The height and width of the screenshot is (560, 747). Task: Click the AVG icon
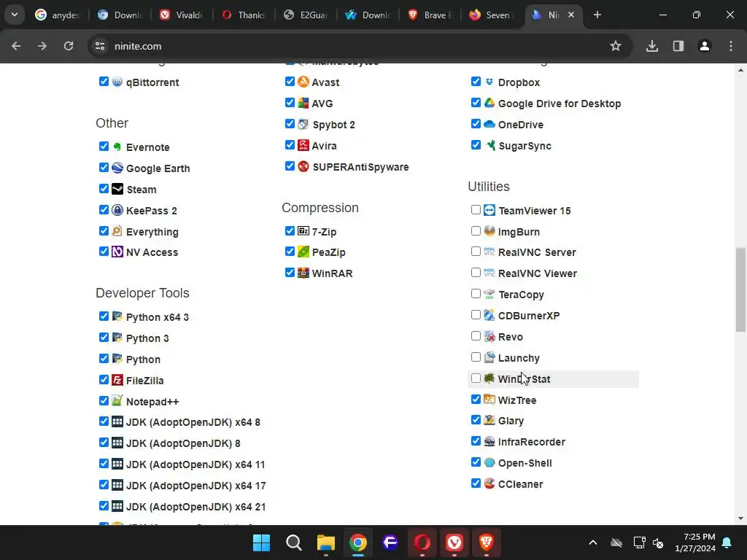click(x=303, y=103)
